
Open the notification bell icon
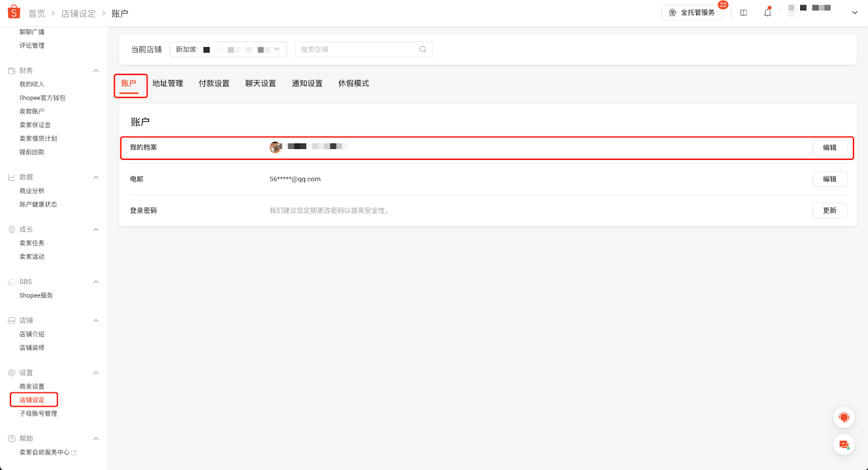click(x=767, y=12)
